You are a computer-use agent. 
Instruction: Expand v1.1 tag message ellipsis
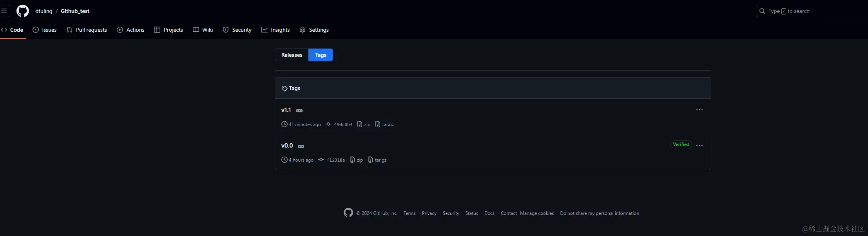(299, 111)
